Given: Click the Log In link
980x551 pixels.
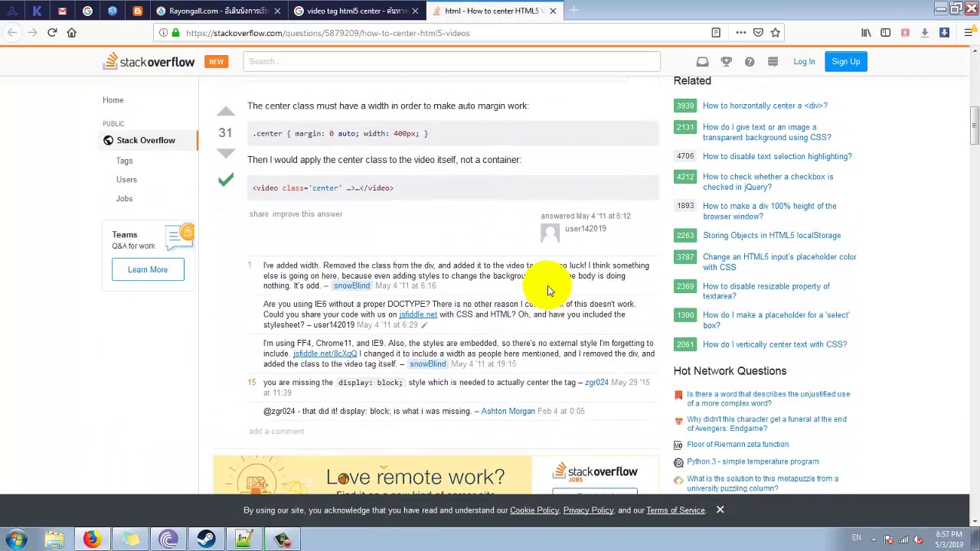Looking at the screenshot, I should (x=804, y=61).
